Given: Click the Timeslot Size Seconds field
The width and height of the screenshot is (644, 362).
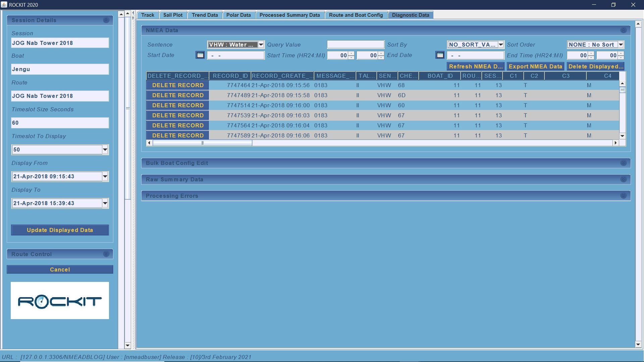Looking at the screenshot, I should click(x=60, y=123).
